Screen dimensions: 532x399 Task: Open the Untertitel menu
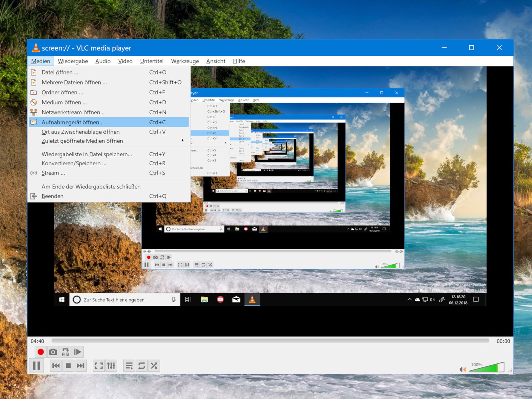point(152,61)
